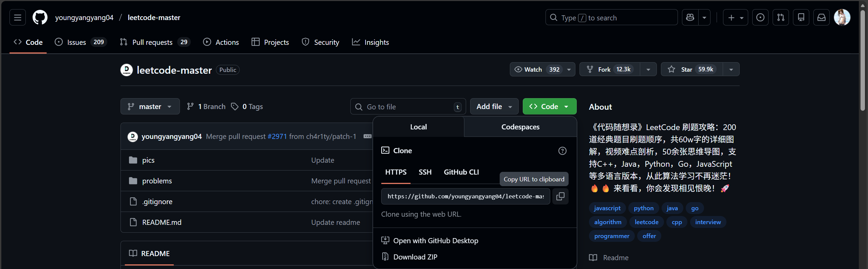The image size is (868, 269).
Task: Select the Local tab in clone popup
Action: click(419, 127)
